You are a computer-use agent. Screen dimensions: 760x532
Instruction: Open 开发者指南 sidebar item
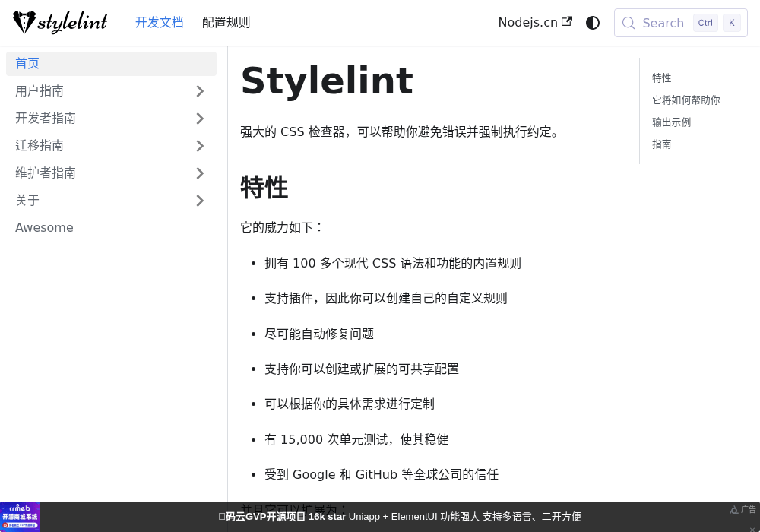tap(46, 119)
